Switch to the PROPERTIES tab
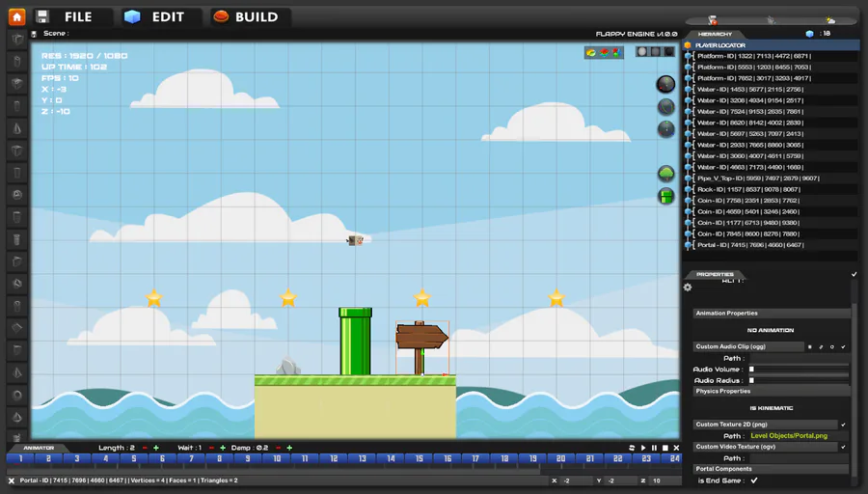This screenshot has height=494, width=868. (715, 274)
